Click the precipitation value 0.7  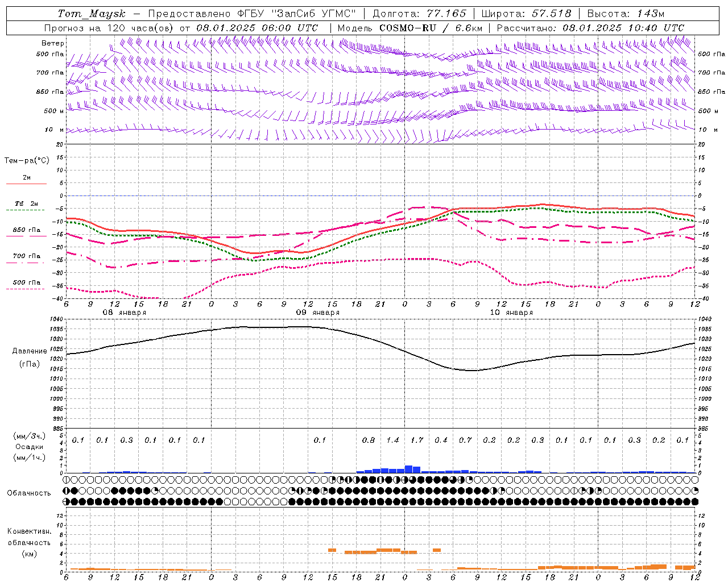coord(465,440)
